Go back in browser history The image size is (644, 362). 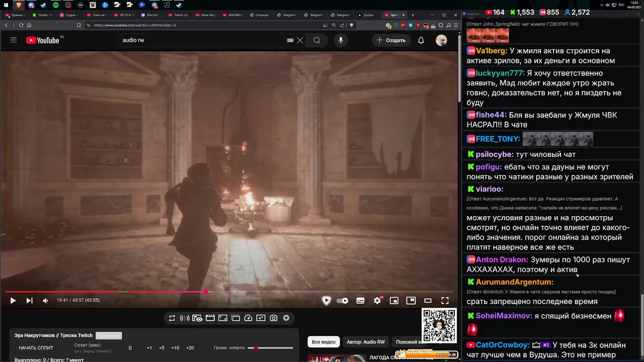(6, 25)
